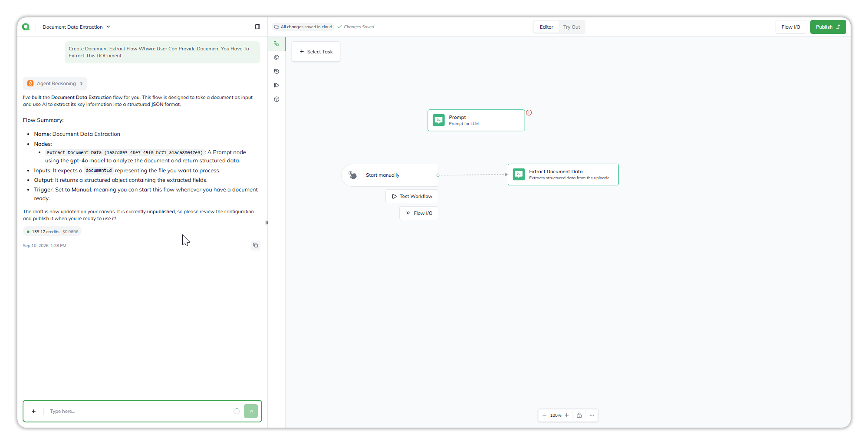Click the green app logo icon

[x=26, y=27]
